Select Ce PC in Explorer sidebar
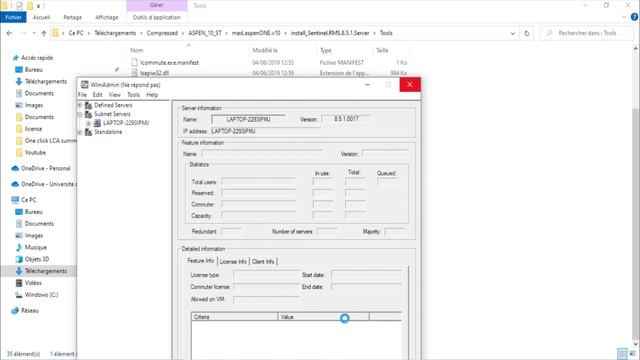Viewport: 640px width, 360px height. point(29,200)
